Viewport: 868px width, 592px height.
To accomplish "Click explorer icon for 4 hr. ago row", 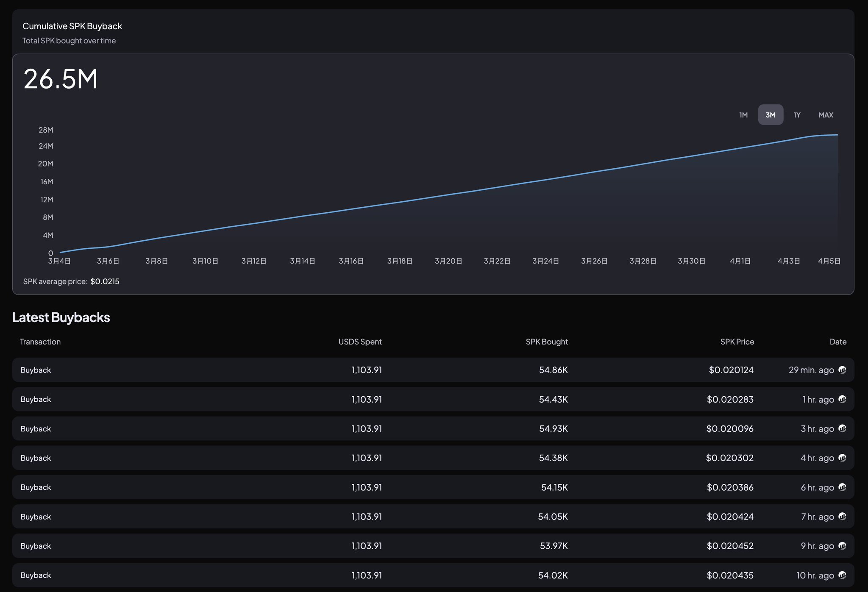I will point(842,458).
